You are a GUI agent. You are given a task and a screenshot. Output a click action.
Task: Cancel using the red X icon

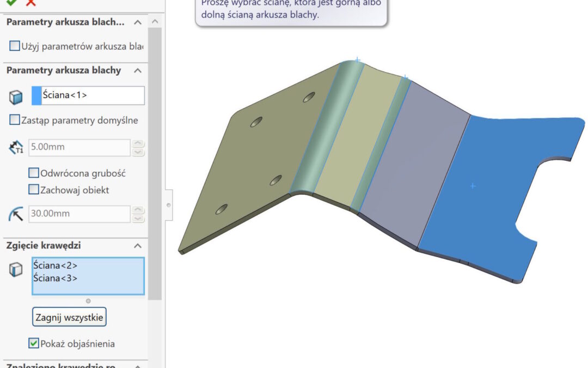point(30,2)
